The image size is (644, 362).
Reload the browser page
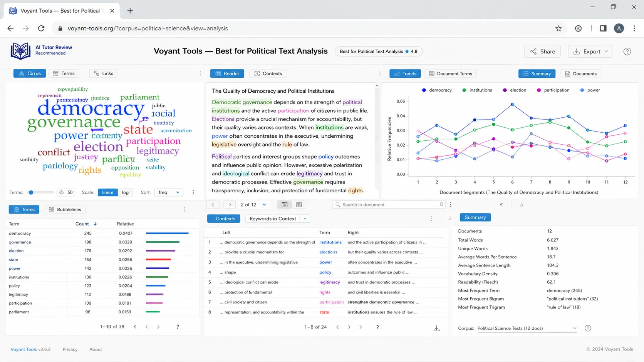[x=41, y=28]
